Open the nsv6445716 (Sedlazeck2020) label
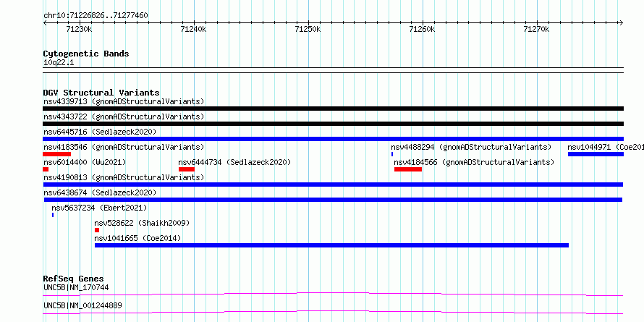This screenshot has height=322, width=644. [100, 132]
